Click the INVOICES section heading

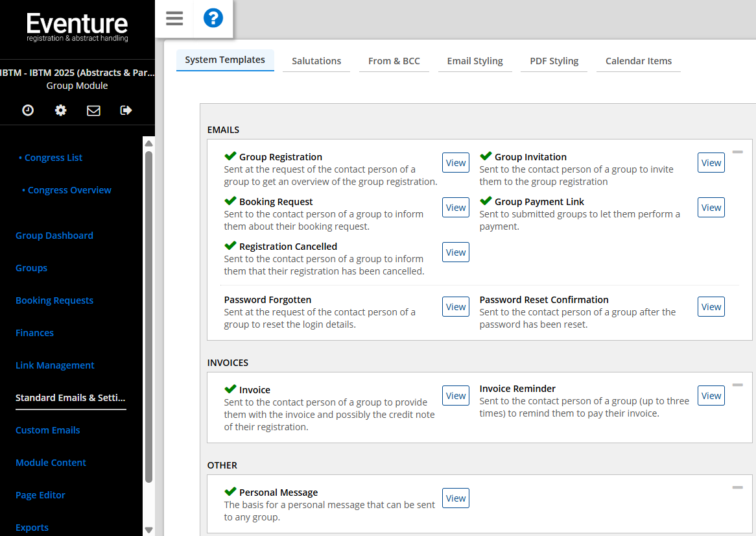point(228,363)
